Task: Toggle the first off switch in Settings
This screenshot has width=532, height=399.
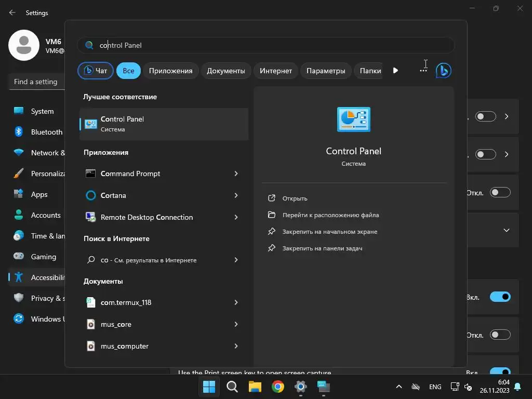Action: 486,116
